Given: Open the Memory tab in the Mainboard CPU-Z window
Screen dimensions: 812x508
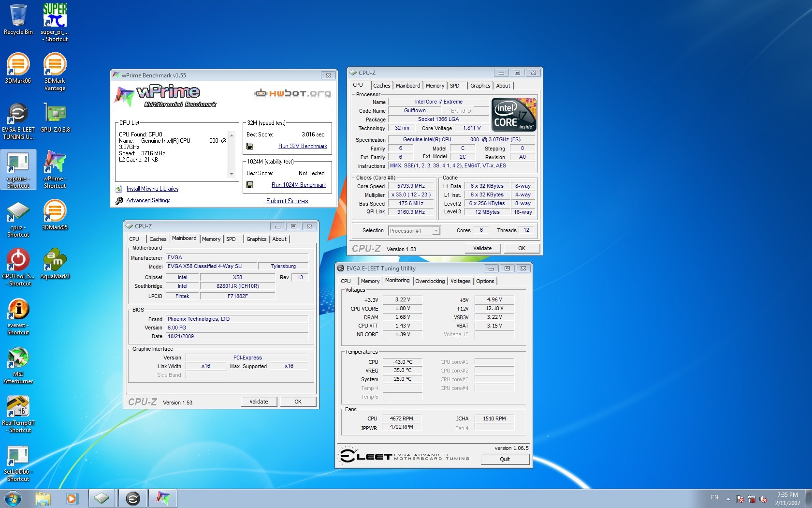Looking at the screenshot, I should click(x=211, y=239).
